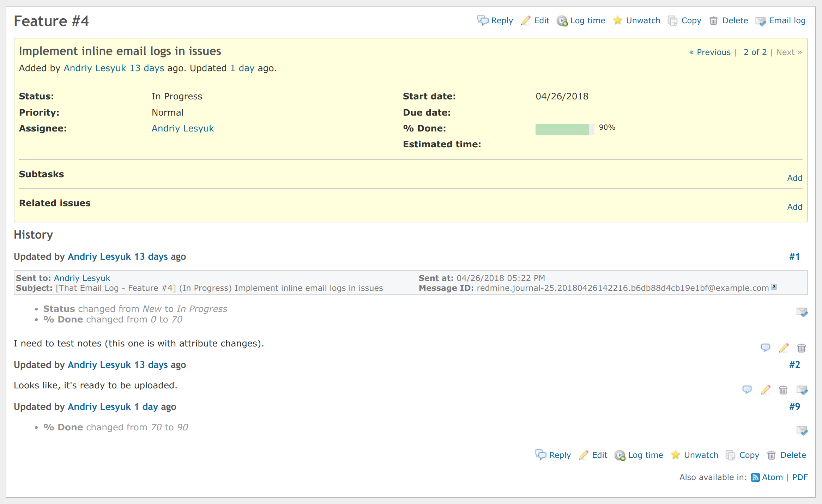Click the email log icon for note #2
This screenshot has width=822, height=504.
pos(802,390)
